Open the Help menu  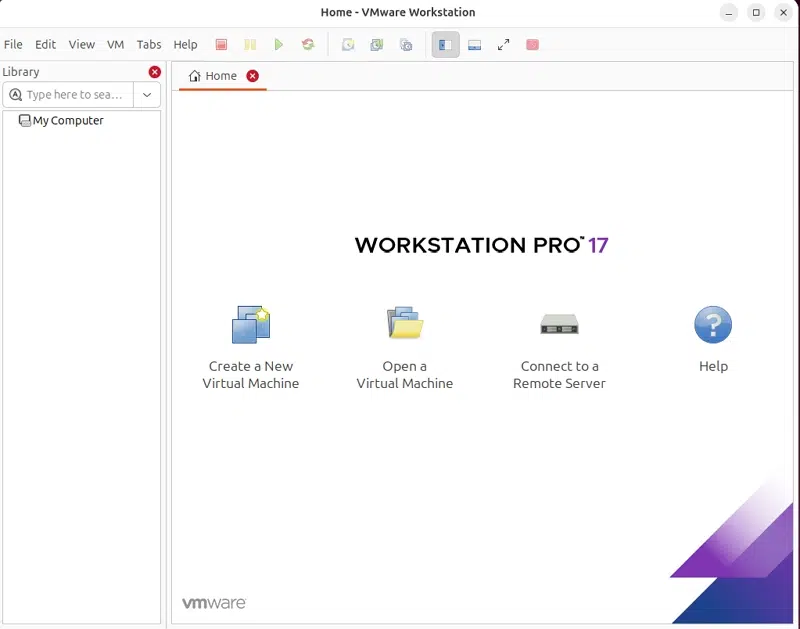coord(185,44)
